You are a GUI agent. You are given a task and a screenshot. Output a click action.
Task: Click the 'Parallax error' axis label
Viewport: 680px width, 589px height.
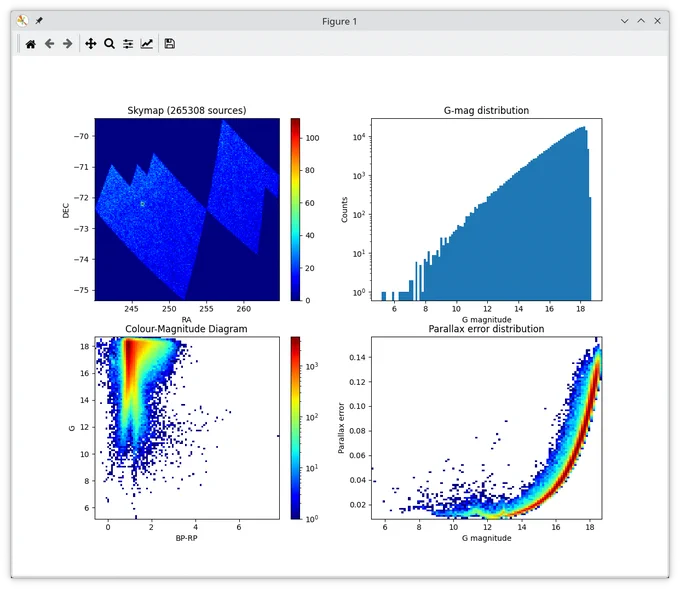pos(341,428)
